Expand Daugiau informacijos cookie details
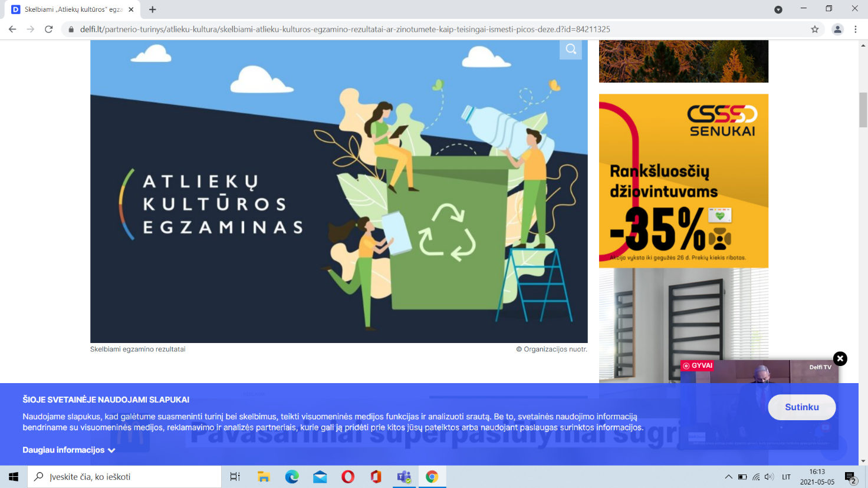This screenshot has width=868, height=488. pos(68,450)
